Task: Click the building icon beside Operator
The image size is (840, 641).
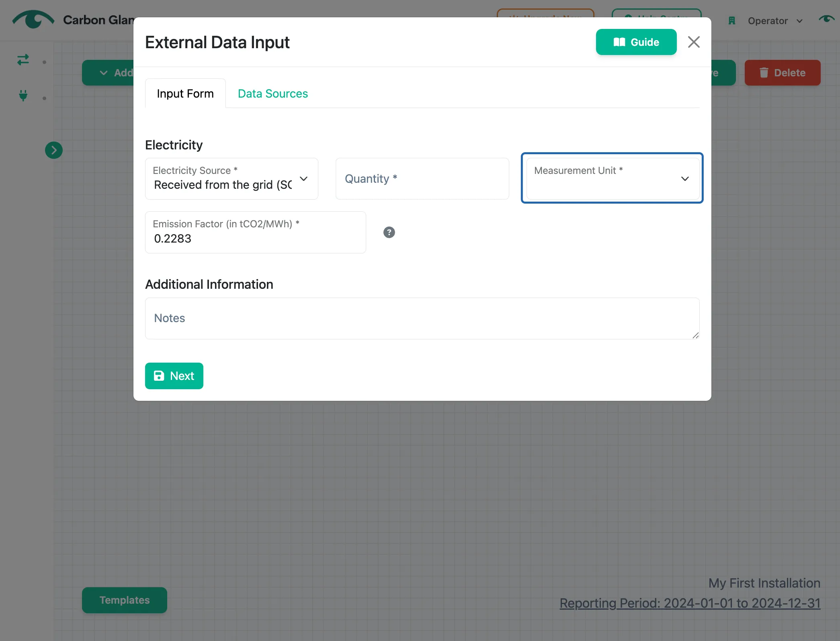Action: 731,21
